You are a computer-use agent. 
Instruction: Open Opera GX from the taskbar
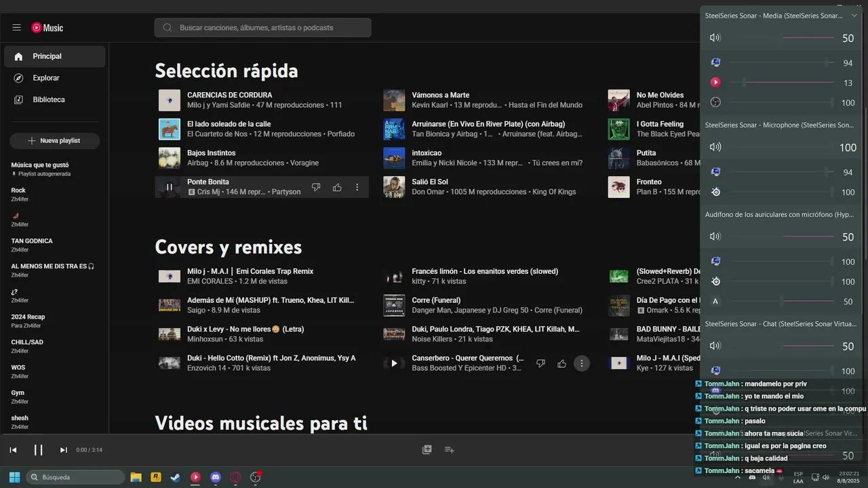pyautogui.click(x=236, y=477)
